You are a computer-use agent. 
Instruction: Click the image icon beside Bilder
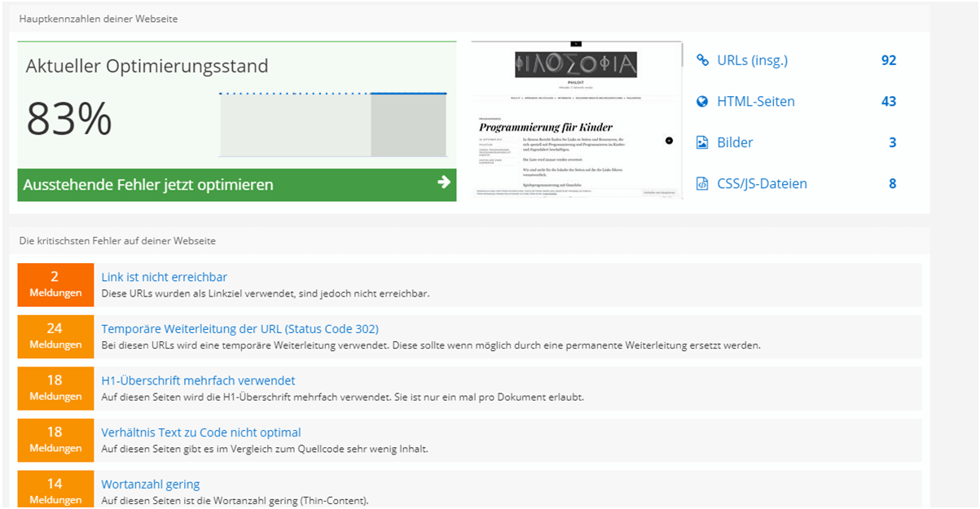pyautogui.click(x=702, y=143)
